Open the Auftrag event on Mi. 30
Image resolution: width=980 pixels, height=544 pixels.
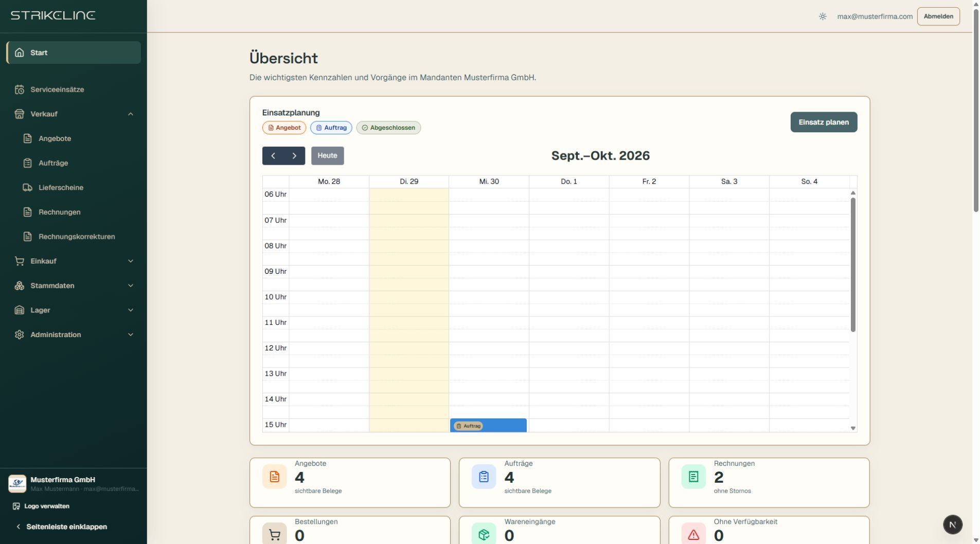click(488, 426)
